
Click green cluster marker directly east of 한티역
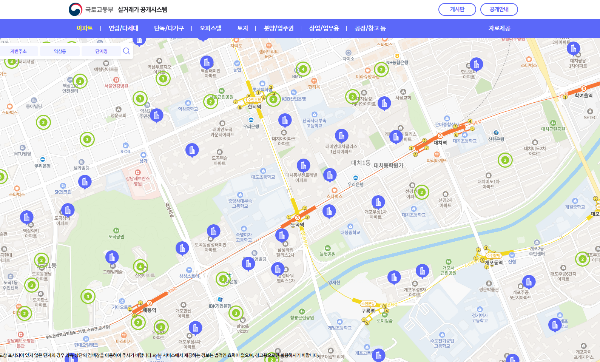tap(273, 99)
